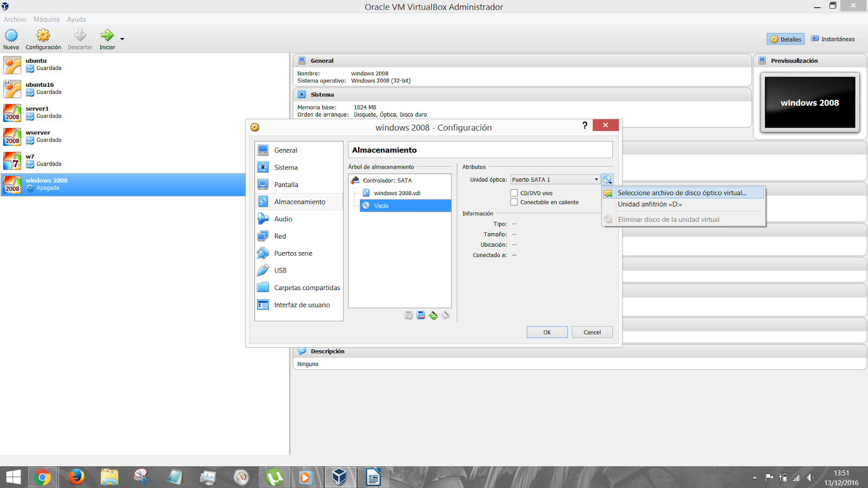The width and height of the screenshot is (868, 488).
Task: Check Conectable en caliente option
Action: 514,202
